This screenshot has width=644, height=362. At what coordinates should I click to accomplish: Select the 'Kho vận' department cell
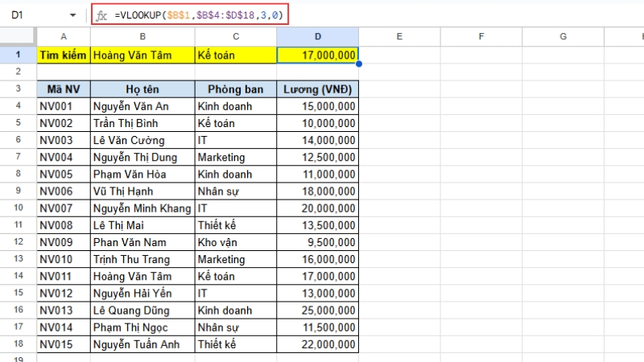(x=235, y=242)
